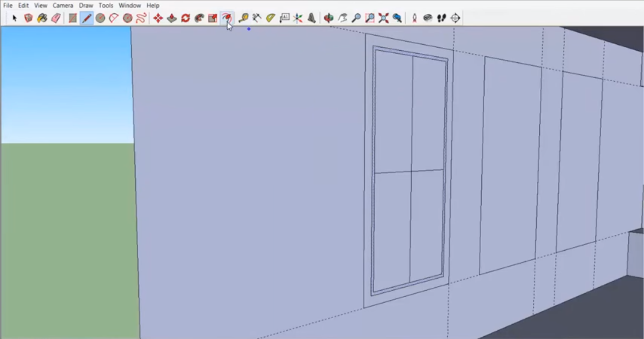Click the Rotate tool
Viewport: 644px width, 339px height.
pos(185,18)
